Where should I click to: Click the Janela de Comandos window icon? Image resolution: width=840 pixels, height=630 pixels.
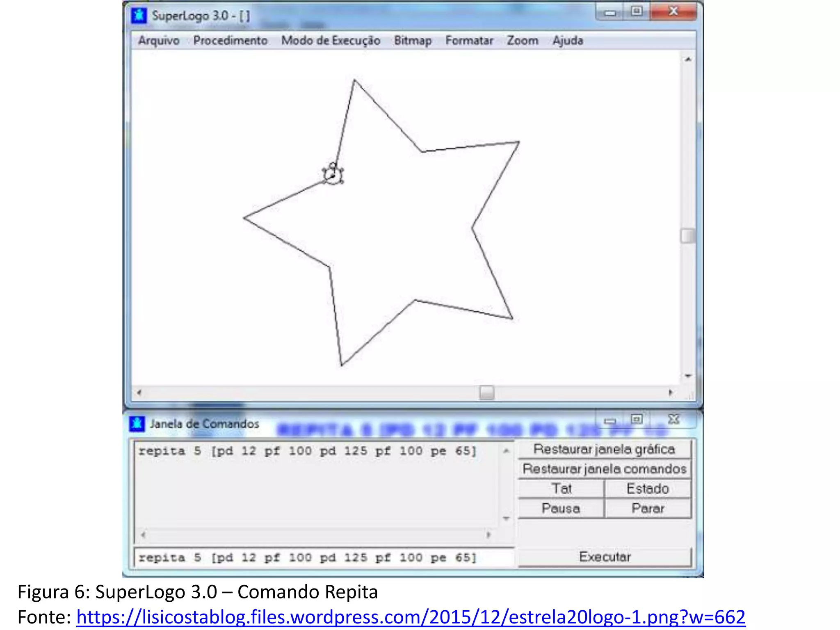tap(137, 424)
